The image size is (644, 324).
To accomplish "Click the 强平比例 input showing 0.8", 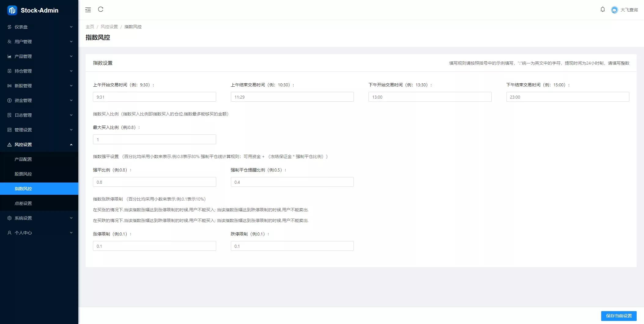I will [154, 182].
